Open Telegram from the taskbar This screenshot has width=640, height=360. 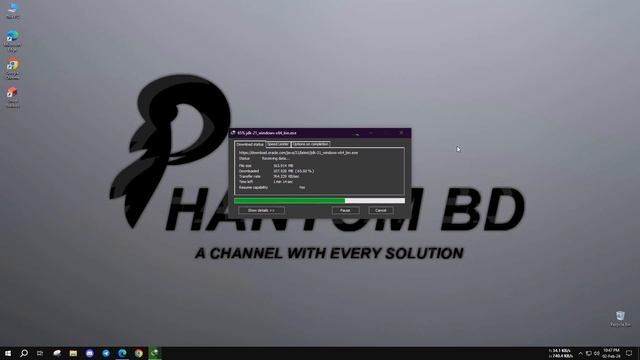pos(106,353)
